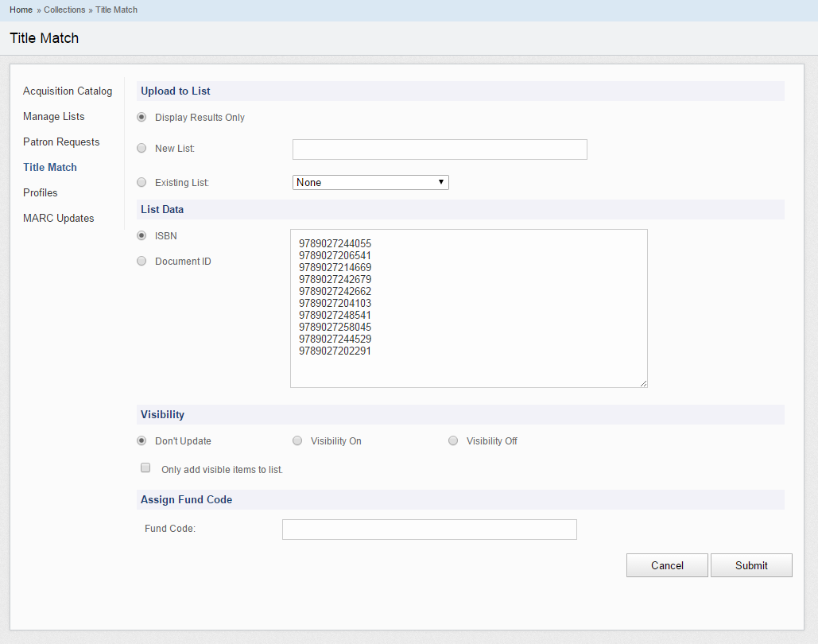This screenshot has width=818, height=644.
Task: Choose the Visibility Off radio button
Action: click(x=453, y=440)
